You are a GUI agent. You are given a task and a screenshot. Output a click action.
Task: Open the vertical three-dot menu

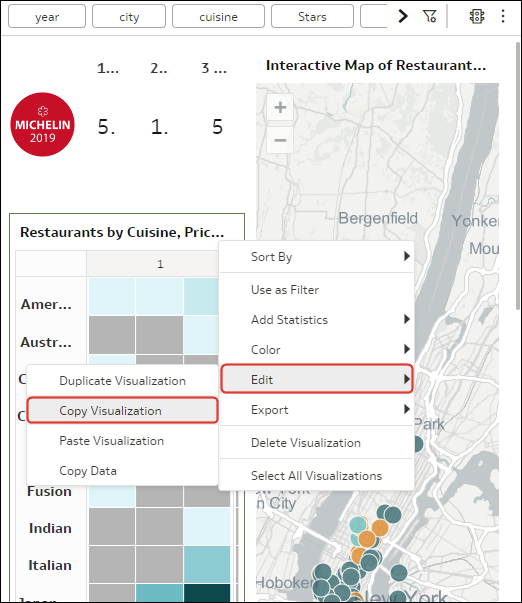(x=503, y=16)
